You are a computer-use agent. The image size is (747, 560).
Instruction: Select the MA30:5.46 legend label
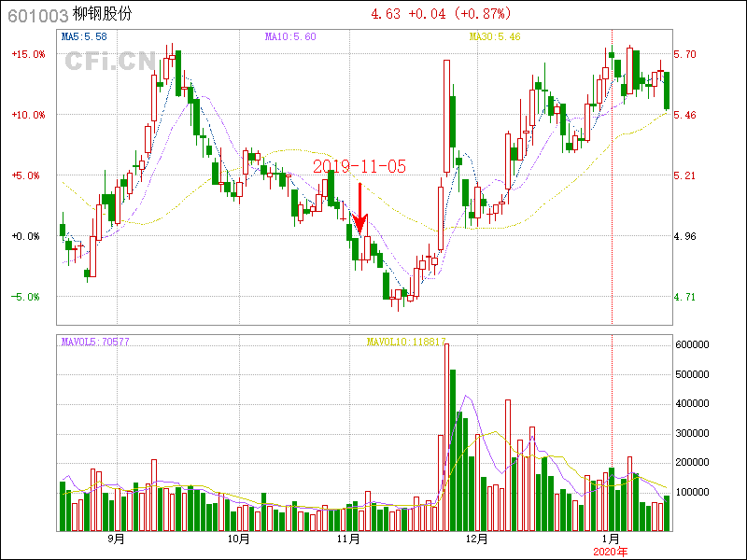point(494,36)
